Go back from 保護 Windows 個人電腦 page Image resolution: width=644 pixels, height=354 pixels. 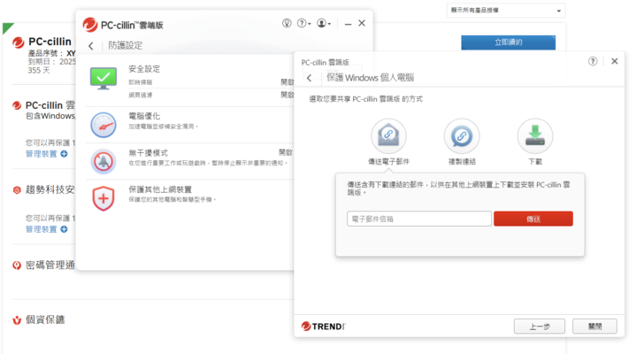pos(310,78)
